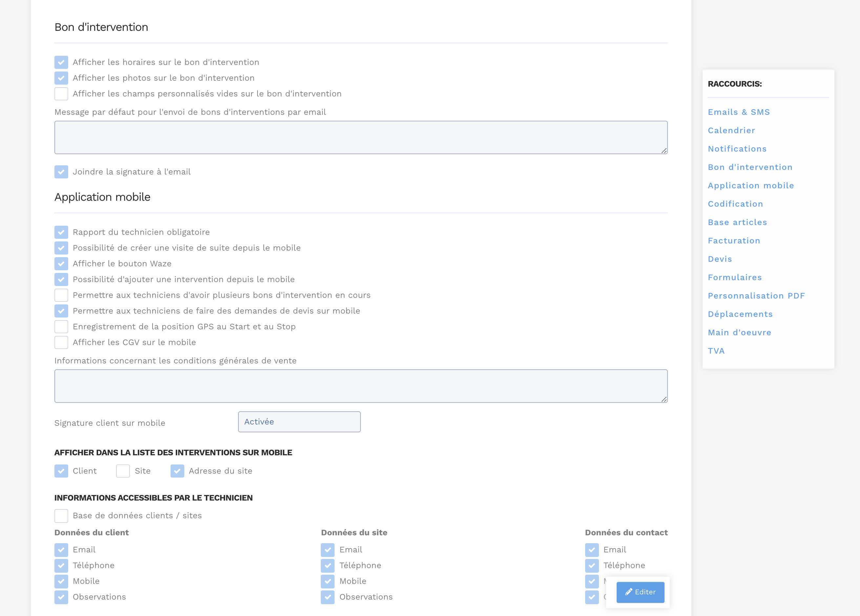
Task: Open the Calendrier shortcut link
Action: tap(731, 131)
